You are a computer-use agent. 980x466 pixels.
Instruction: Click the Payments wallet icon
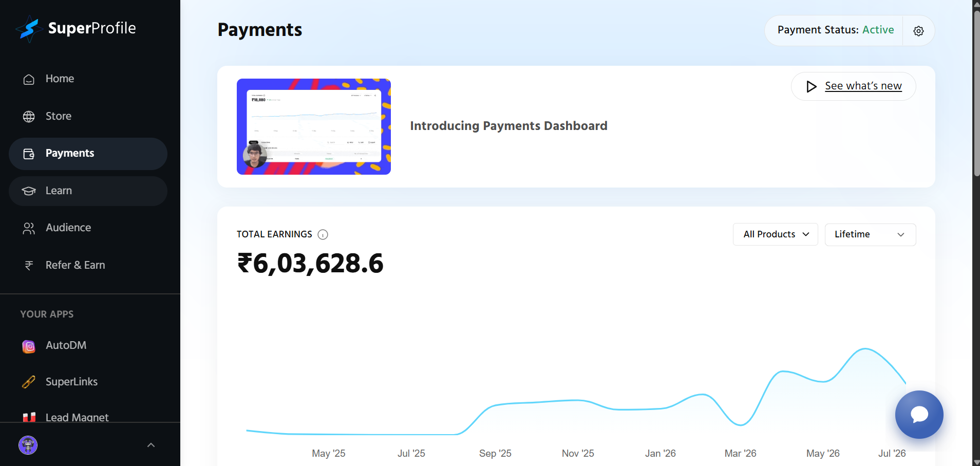click(29, 154)
